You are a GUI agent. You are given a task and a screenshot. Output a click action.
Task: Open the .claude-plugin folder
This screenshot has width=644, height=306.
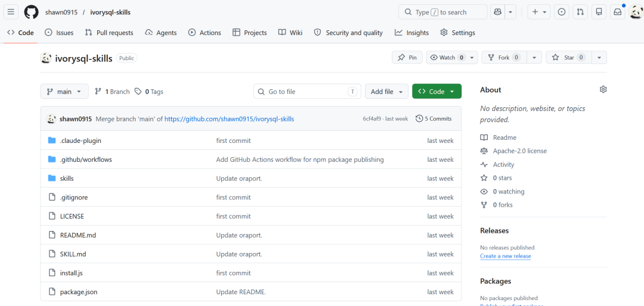[x=80, y=140]
